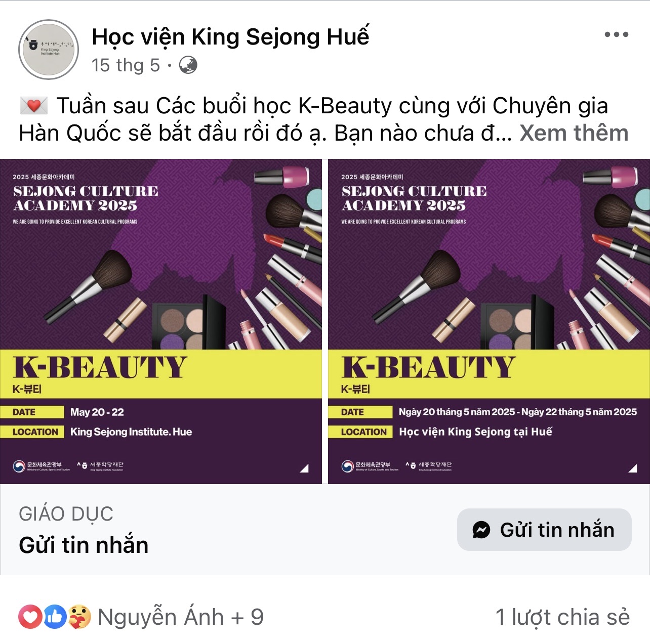
Task: Click the heart reaction icon
Action: (30, 617)
